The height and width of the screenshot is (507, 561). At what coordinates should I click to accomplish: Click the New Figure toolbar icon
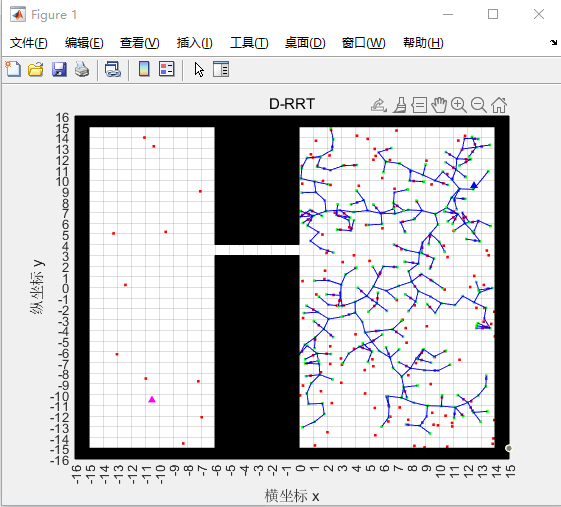coord(13,69)
